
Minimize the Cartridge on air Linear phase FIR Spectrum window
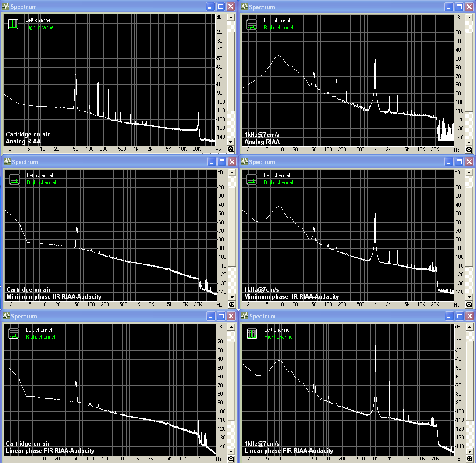(x=211, y=316)
